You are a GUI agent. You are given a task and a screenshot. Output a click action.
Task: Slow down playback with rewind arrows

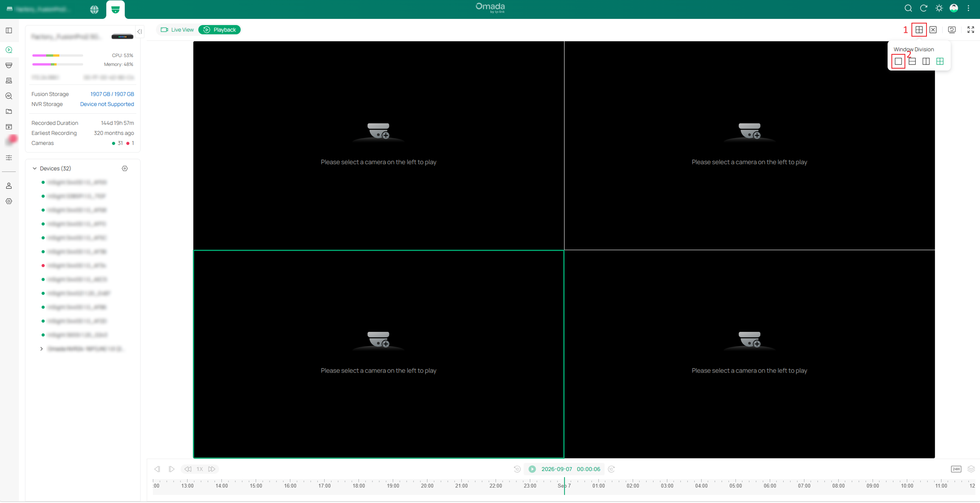pyautogui.click(x=188, y=469)
